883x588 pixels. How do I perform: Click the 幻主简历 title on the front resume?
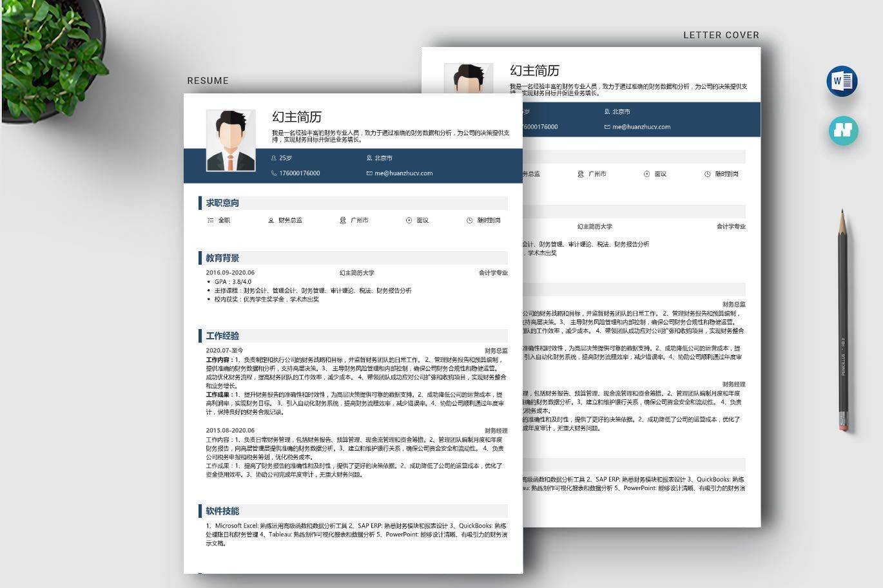tap(296, 117)
